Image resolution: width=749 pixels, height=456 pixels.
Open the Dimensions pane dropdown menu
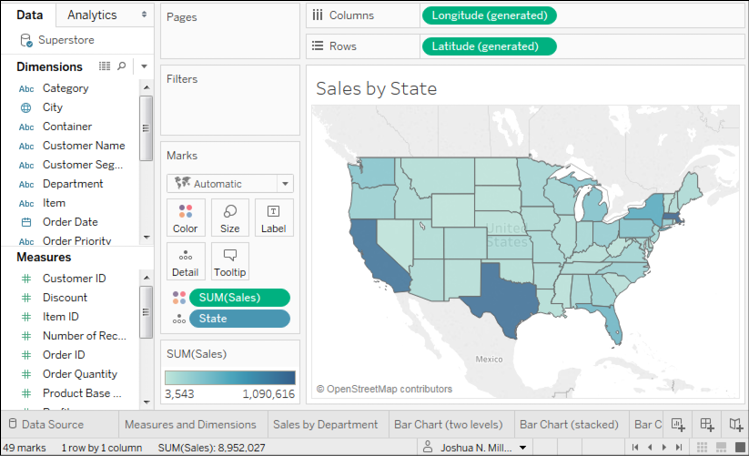[144, 66]
